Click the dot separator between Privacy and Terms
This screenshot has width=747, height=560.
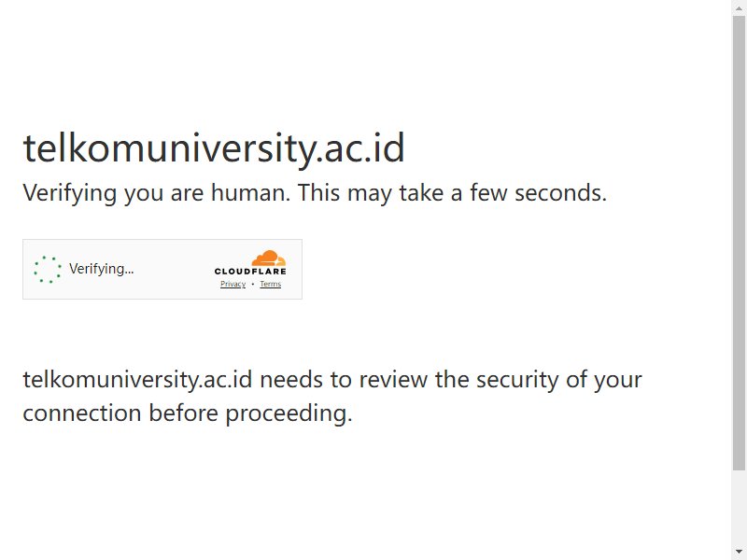click(x=252, y=285)
